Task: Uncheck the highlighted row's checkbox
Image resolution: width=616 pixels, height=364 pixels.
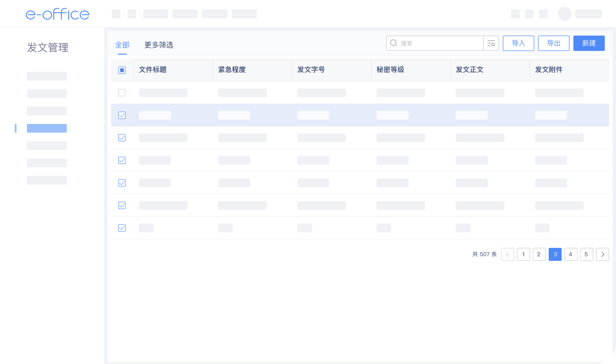Action: click(x=122, y=115)
